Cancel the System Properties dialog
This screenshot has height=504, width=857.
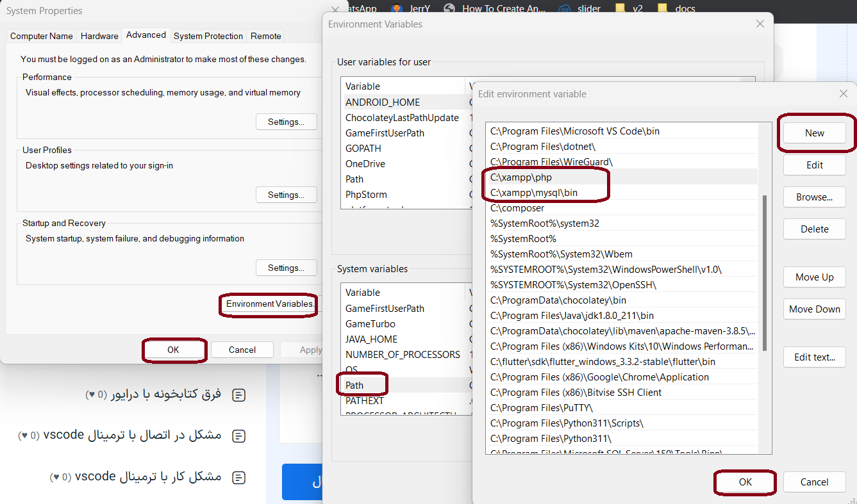(x=242, y=350)
